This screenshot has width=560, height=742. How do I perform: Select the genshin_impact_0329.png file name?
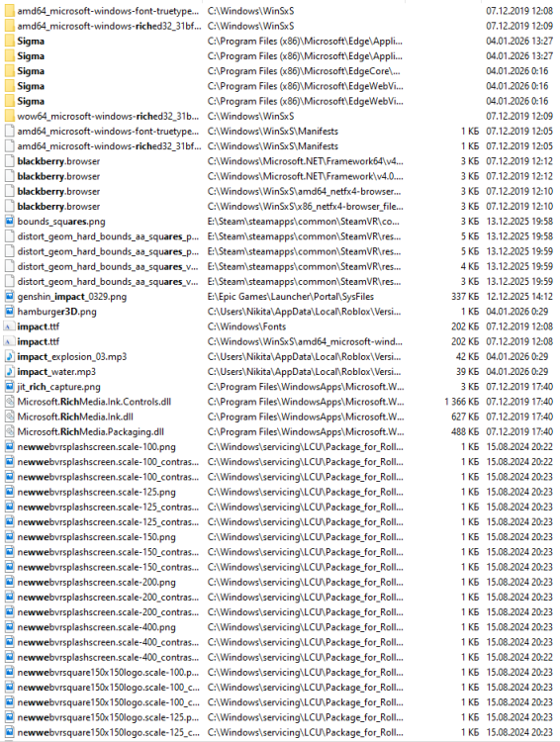72,297
